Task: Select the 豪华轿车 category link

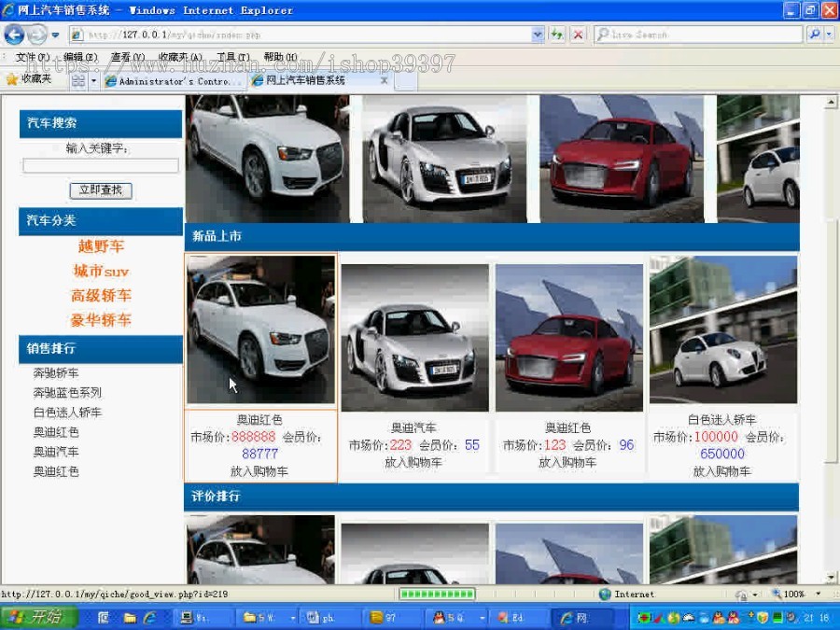Action: pyautogui.click(x=101, y=320)
